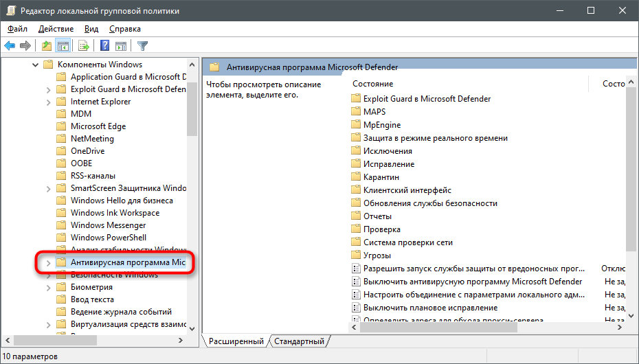Select Система проверки сети folder

point(402,242)
